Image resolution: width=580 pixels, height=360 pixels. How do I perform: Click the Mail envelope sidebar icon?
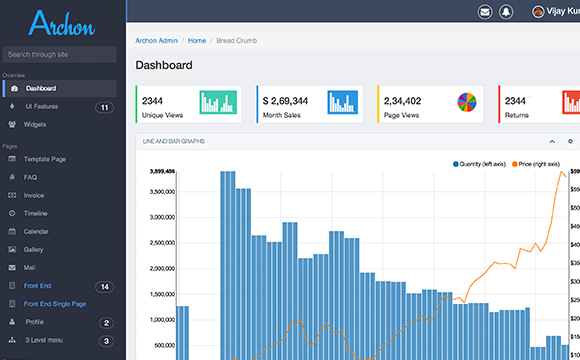click(x=12, y=267)
